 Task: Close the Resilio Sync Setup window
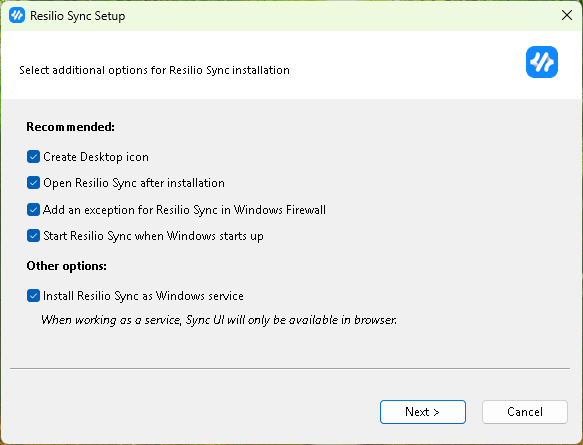tap(567, 15)
